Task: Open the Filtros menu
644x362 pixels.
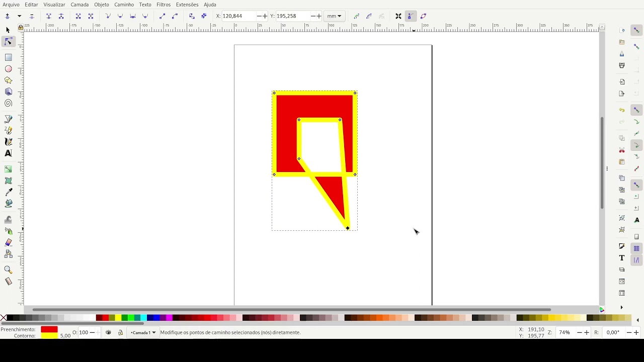Action: point(164,5)
